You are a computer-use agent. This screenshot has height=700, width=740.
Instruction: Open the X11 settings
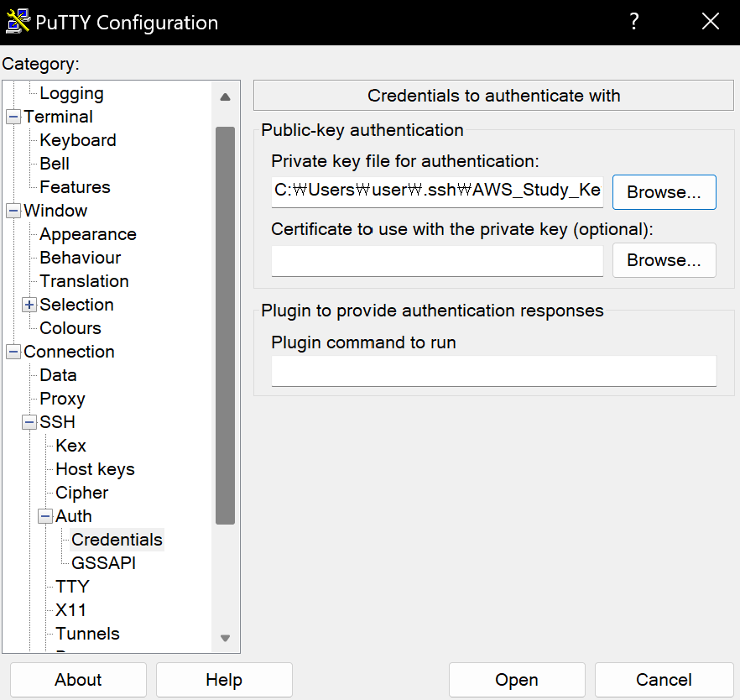70,610
